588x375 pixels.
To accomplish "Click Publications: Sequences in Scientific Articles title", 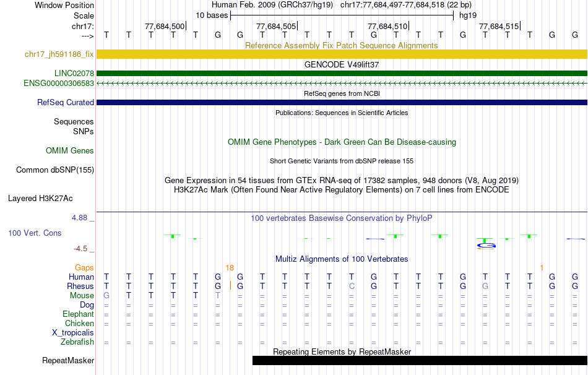I will 342,113.
